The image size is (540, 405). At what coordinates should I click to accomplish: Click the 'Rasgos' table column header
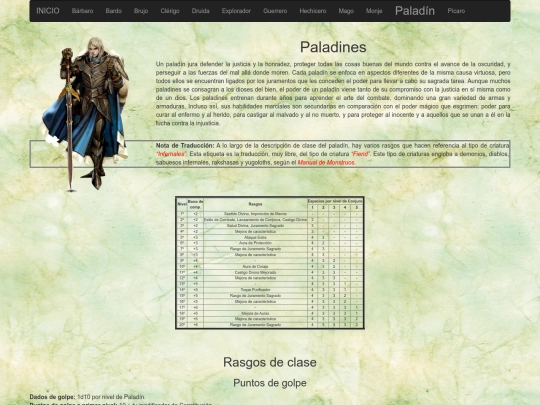tap(255, 204)
